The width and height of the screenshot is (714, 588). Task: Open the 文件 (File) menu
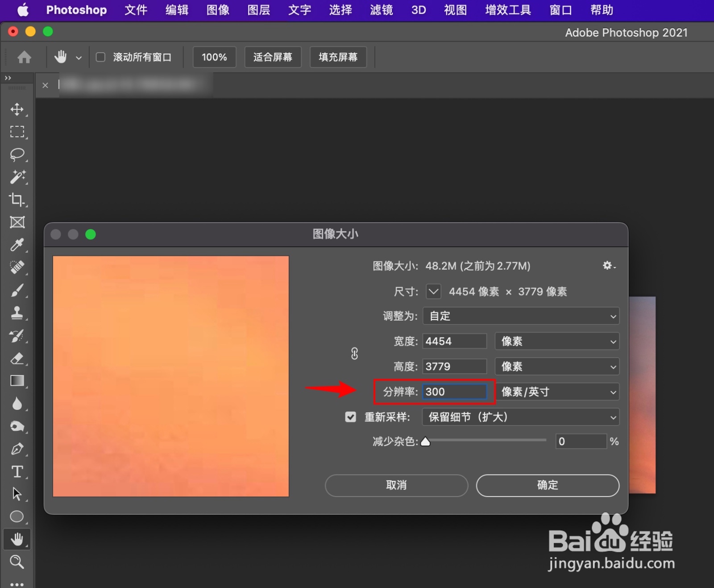(136, 10)
